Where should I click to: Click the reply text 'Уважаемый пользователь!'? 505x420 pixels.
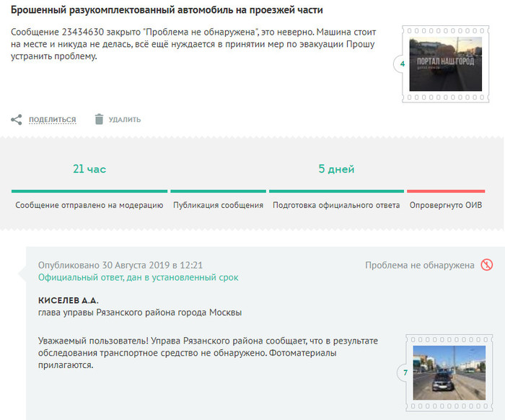[208, 353]
